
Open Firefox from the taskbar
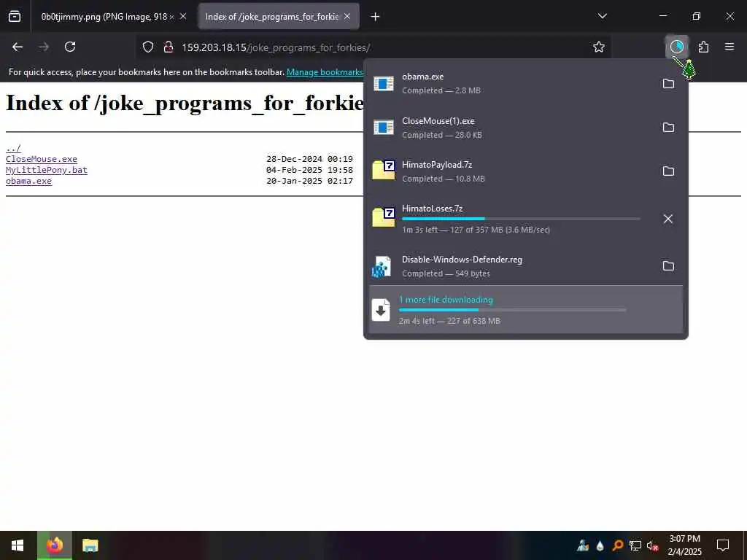[55, 545]
